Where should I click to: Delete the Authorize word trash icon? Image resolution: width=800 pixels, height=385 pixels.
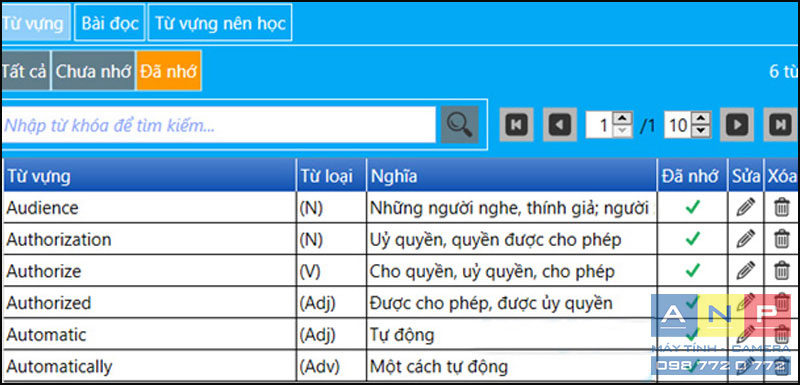(782, 270)
